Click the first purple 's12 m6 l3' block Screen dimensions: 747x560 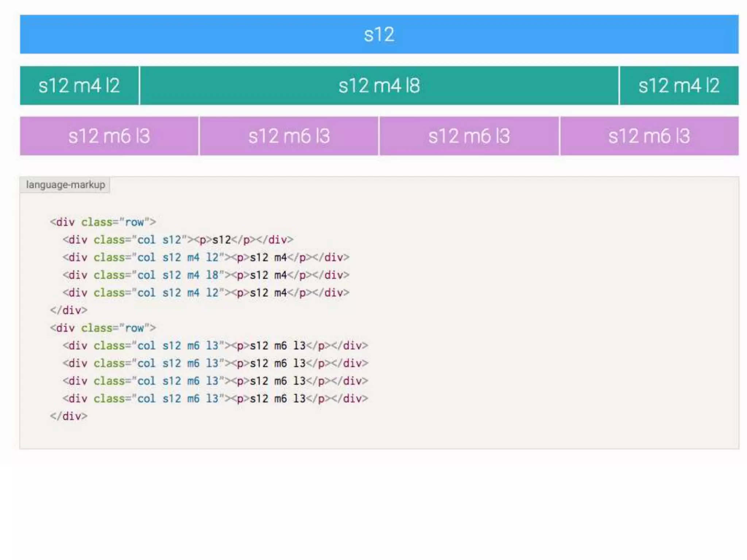point(109,136)
